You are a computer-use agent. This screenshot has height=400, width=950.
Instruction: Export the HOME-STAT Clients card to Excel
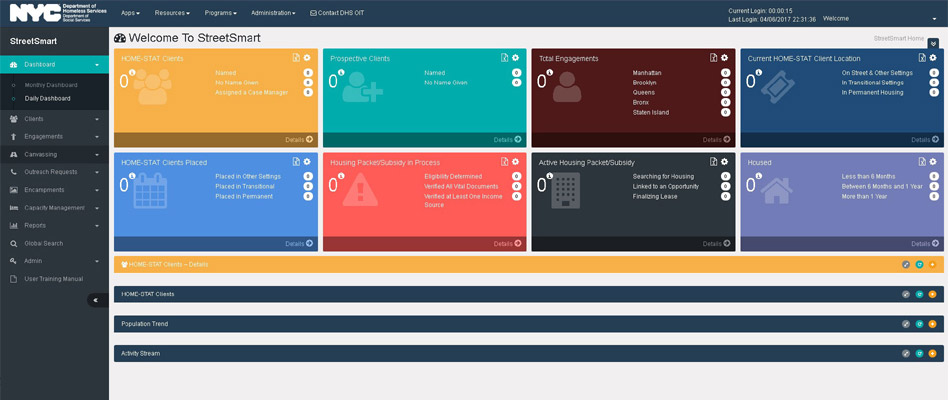(x=296, y=58)
